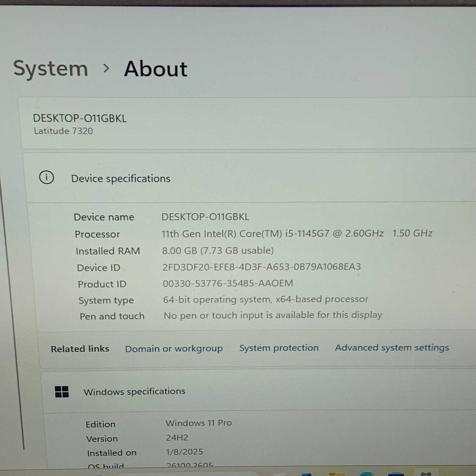Select the i5-1145G7 processor value
Viewport: 476px width, 476px height.
[x=297, y=234]
